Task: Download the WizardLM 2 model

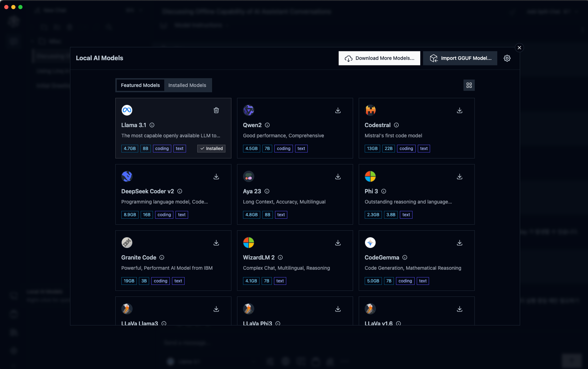Action: (338, 243)
